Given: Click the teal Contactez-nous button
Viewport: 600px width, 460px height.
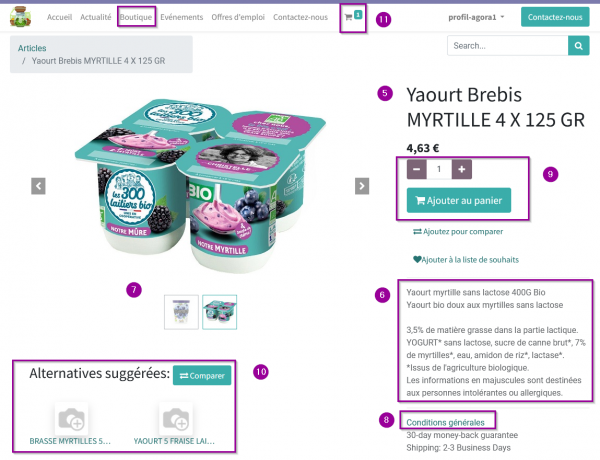Looking at the screenshot, I should (555, 17).
